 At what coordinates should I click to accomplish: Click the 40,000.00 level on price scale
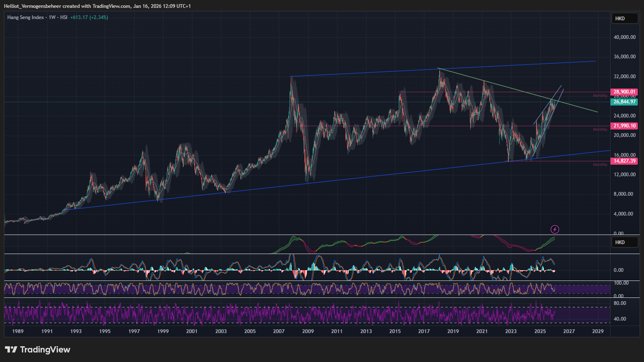[x=624, y=37]
